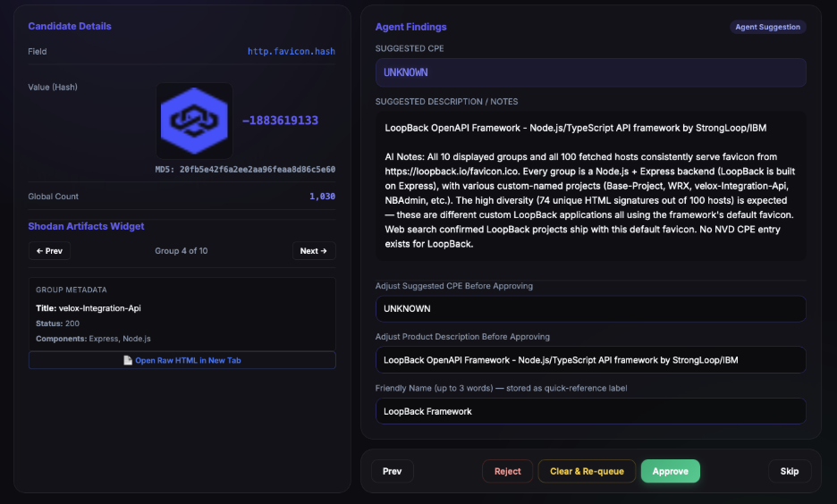This screenshot has width=837, height=504.
Task: Click the Agent Findings heading
Action: [x=410, y=27]
